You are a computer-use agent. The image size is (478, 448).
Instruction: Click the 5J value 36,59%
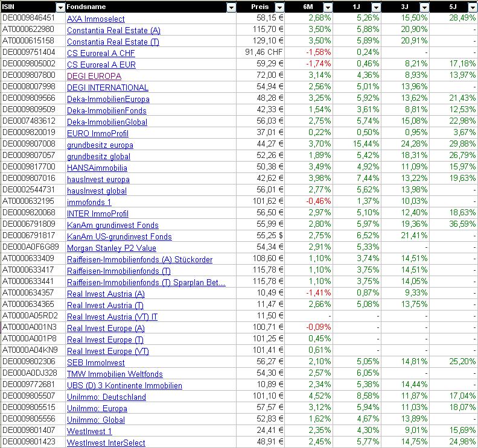[x=462, y=224]
